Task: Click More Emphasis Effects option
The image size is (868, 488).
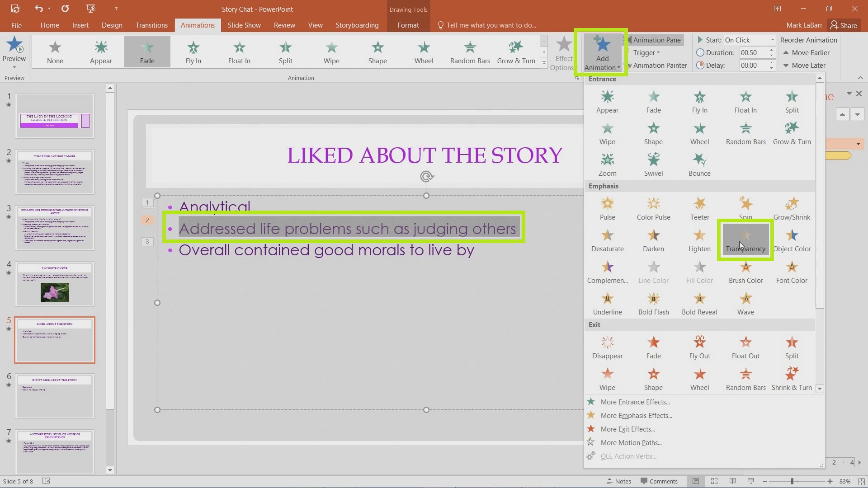Action: 636,415
